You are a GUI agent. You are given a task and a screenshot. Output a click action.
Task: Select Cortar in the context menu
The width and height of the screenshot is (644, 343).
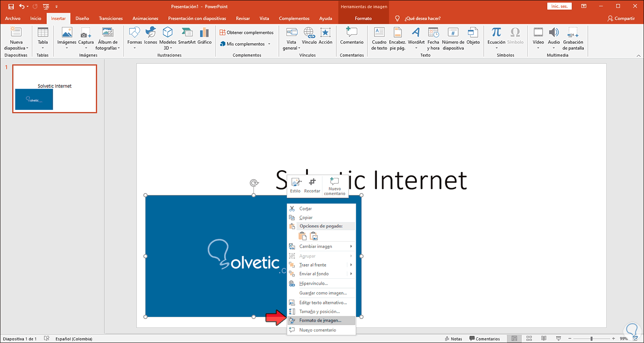tap(321, 209)
